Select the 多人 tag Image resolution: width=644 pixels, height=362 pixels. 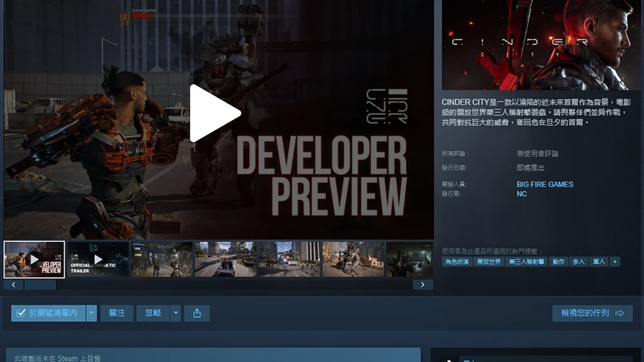pos(579,262)
